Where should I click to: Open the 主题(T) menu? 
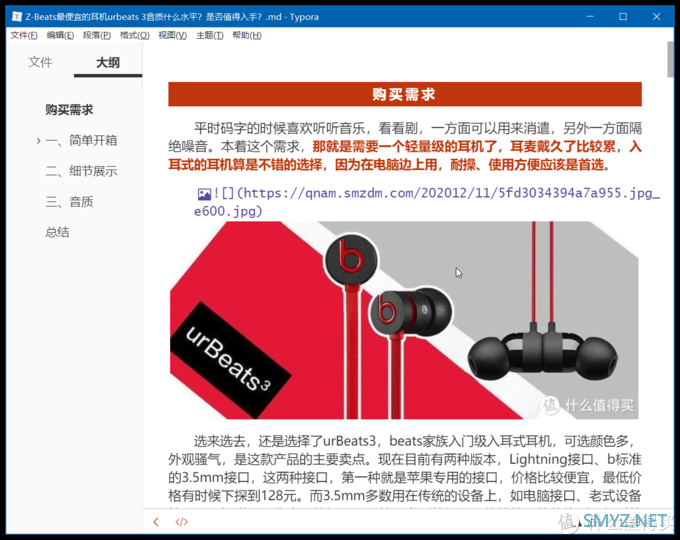pyautogui.click(x=209, y=35)
